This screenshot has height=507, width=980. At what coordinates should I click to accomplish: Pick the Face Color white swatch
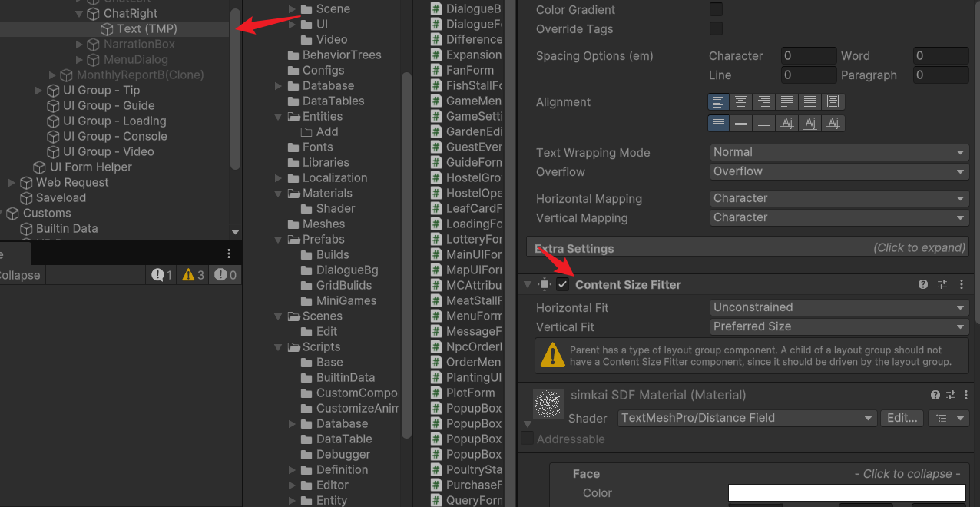point(846,493)
